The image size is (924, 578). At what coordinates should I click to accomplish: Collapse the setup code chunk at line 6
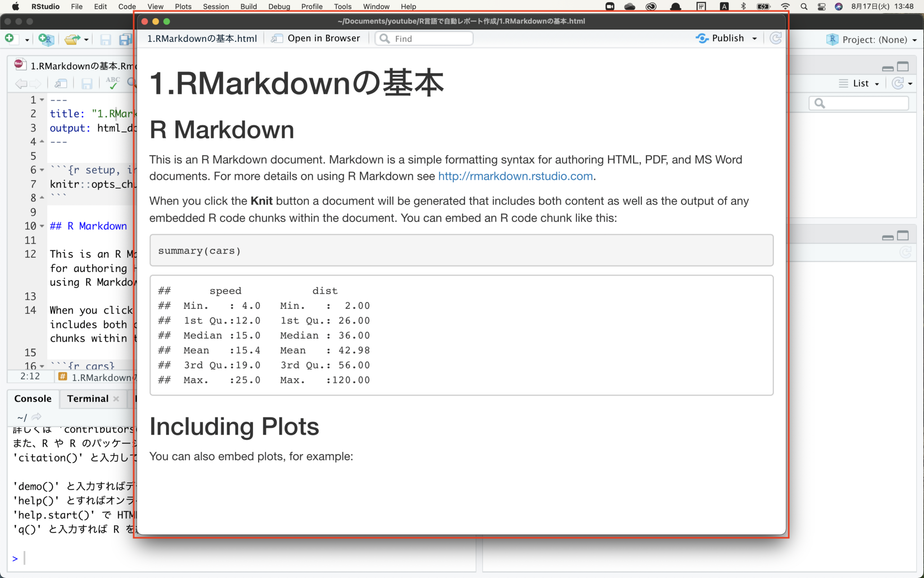tap(41, 170)
